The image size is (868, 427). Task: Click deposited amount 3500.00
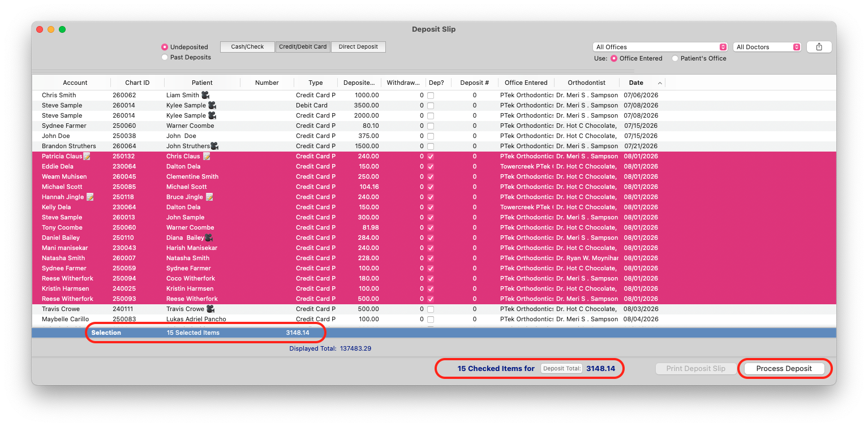(367, 105)
